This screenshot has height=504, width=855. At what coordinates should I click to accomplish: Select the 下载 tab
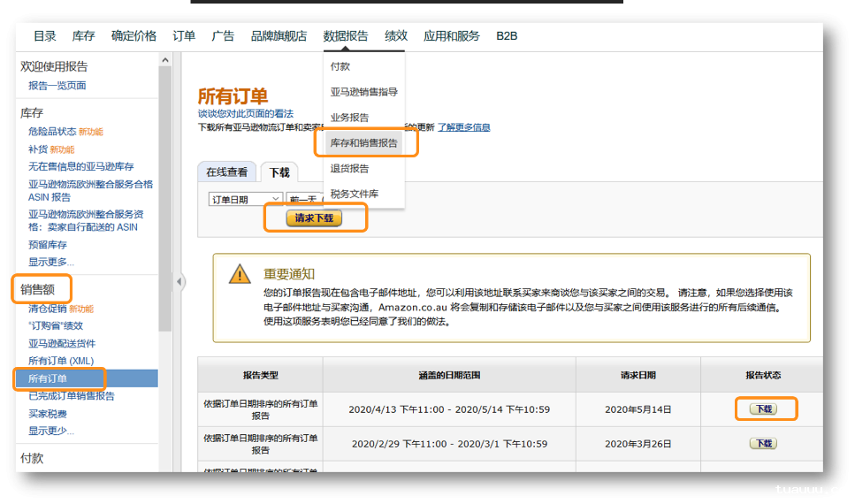(279, 172)
